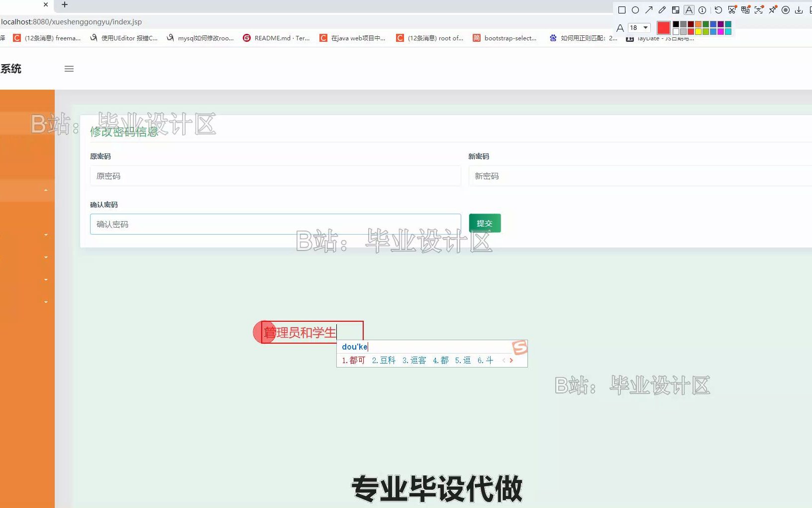Viewport: 812px width, 508px height.
Task: Choose IME candidate 2 豆科
Action: pyautogui.click(x=384, y=360)
